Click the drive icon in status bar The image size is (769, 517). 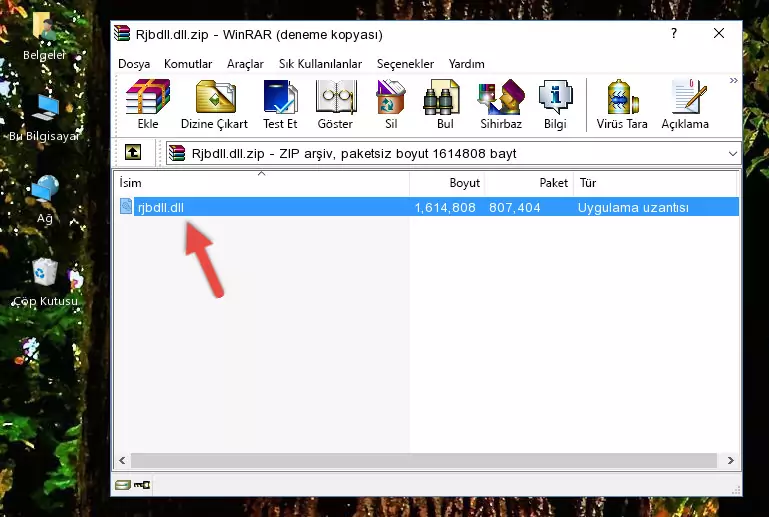coord(123,485)
